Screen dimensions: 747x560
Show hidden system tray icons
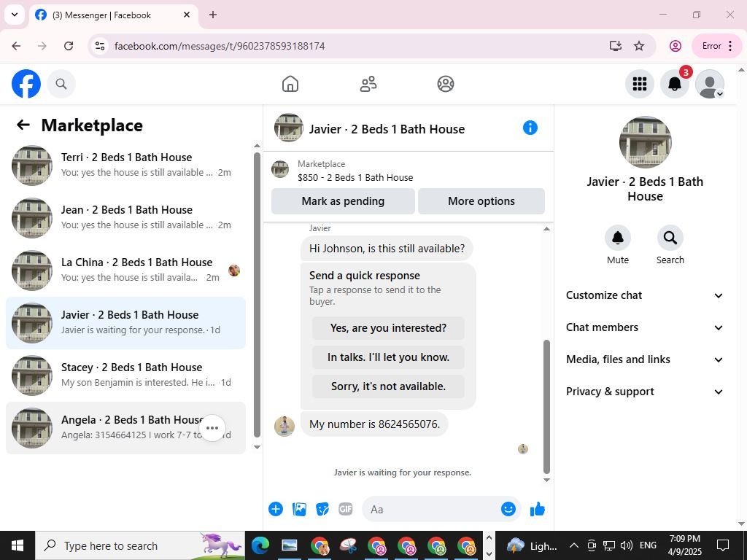[574, 545]
